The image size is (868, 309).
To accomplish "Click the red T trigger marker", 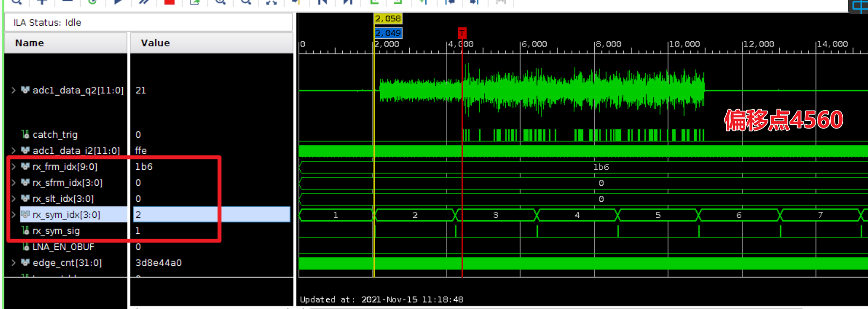I will pyautogui.click(x=462, y=33).
